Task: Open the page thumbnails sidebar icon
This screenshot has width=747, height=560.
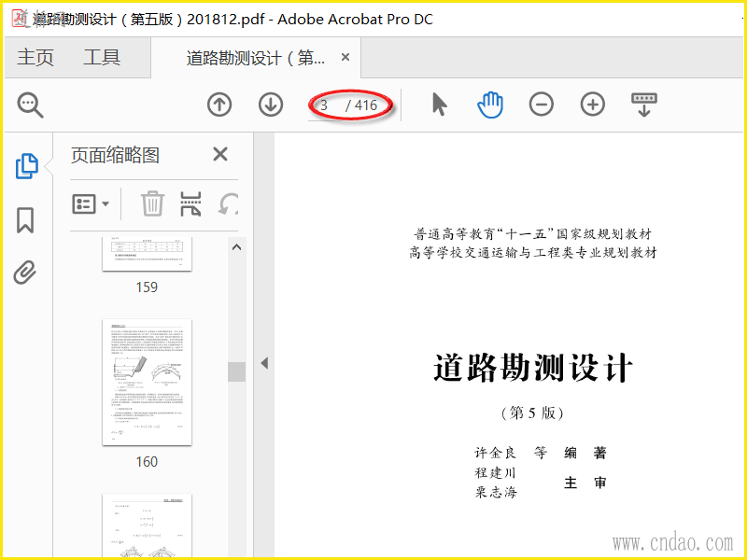Action: (27, 166)
